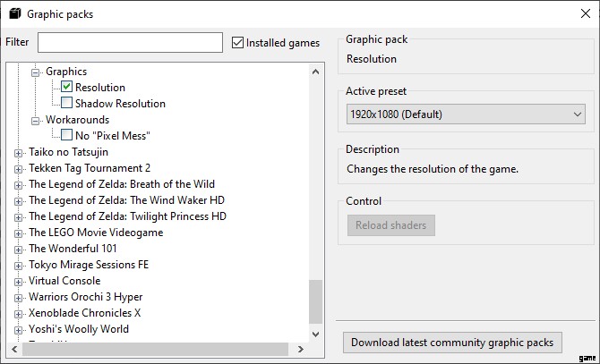600x364 pixels.
Task: Click the horizontal scrollbar thumb
Action: tap(155, 349)
